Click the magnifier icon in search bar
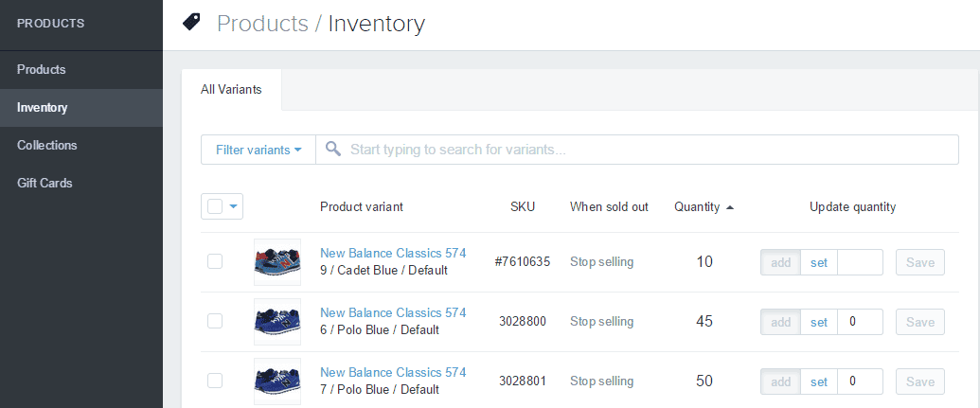 [x=333, y=150]
